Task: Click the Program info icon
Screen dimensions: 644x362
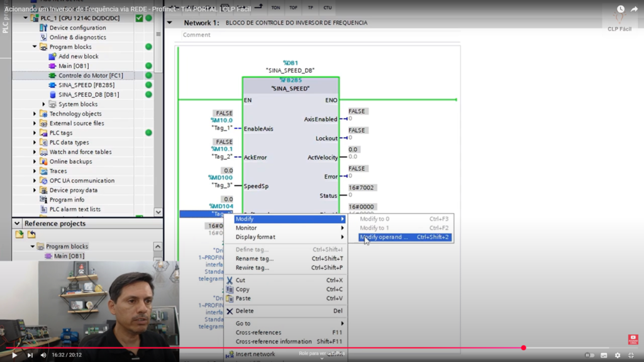Action: [x=43, y=199]
